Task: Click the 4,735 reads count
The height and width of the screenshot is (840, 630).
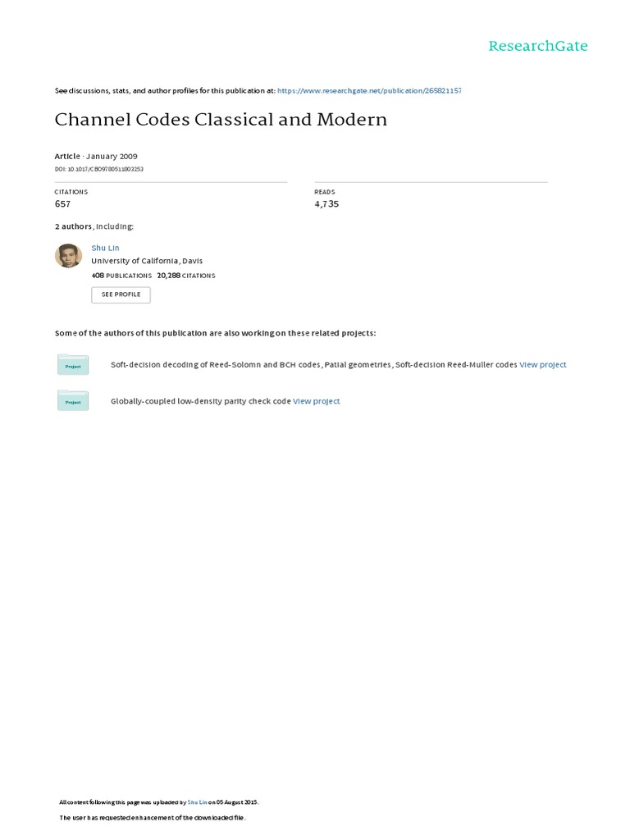Action: (326, 204)
